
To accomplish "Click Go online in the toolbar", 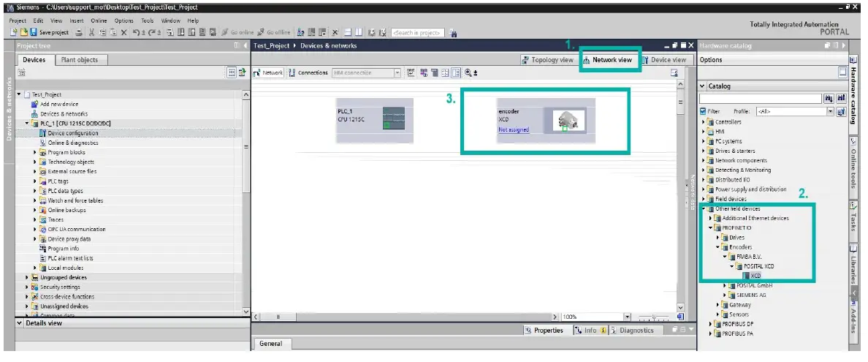I will tap(237, 32).
